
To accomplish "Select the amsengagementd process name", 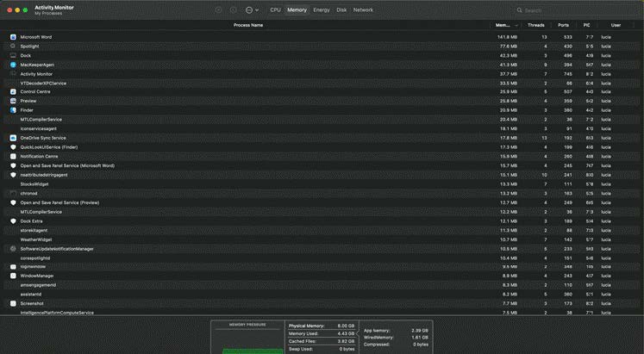I will pos(38,285).
